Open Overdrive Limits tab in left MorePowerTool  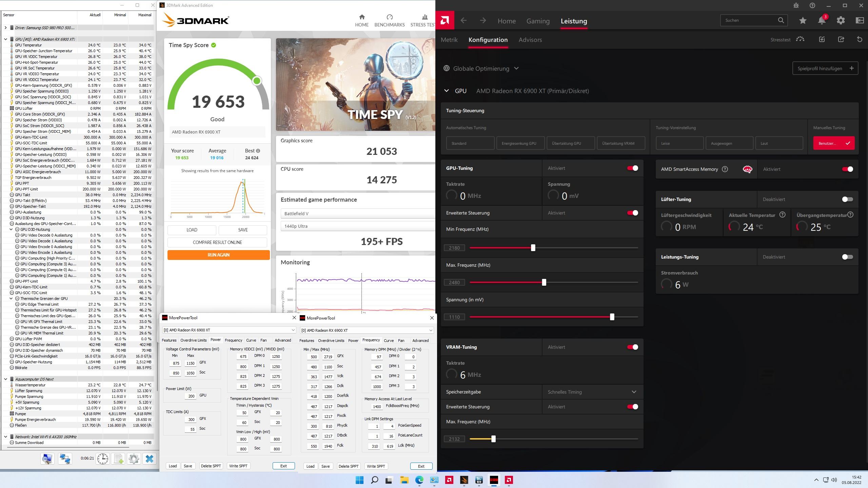pos(193,340)
